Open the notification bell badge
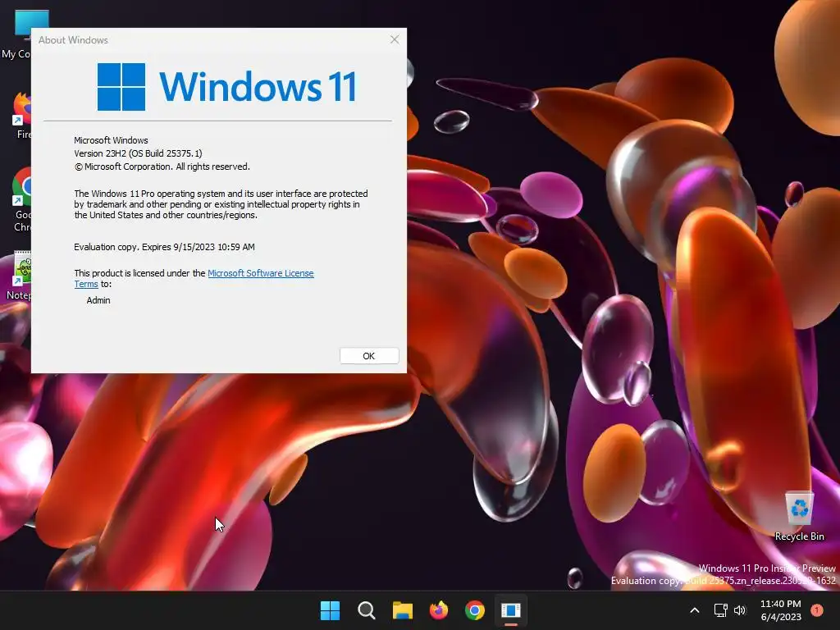The width and height of the screenshot is (840, 630). (x=817, y=610)
